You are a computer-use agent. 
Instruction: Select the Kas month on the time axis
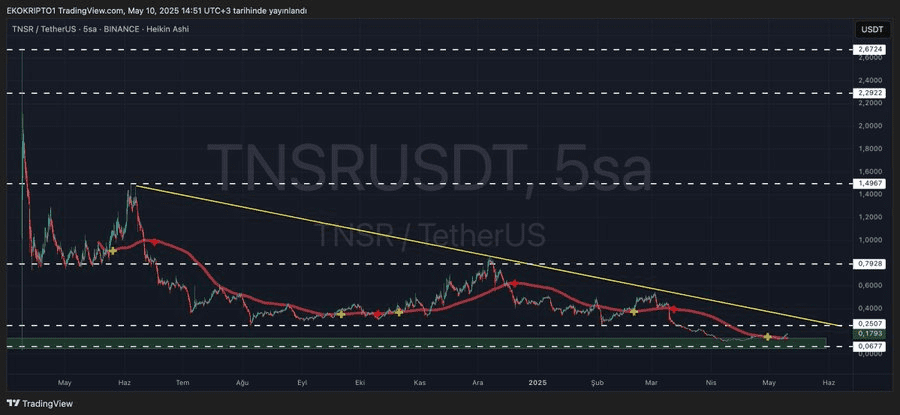click(x=420, y=382)
